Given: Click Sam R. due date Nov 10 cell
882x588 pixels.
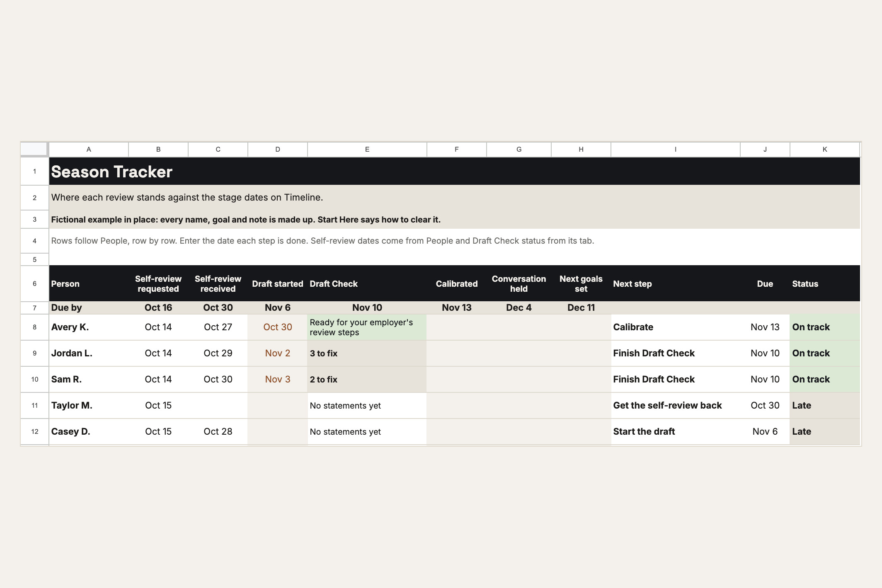Looking at the screenshot, I should pyautogui.click(x=765, y=380).
